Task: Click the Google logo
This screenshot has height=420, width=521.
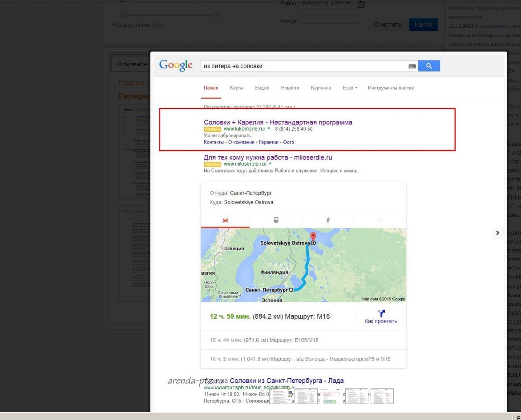Action: [176, 65]
